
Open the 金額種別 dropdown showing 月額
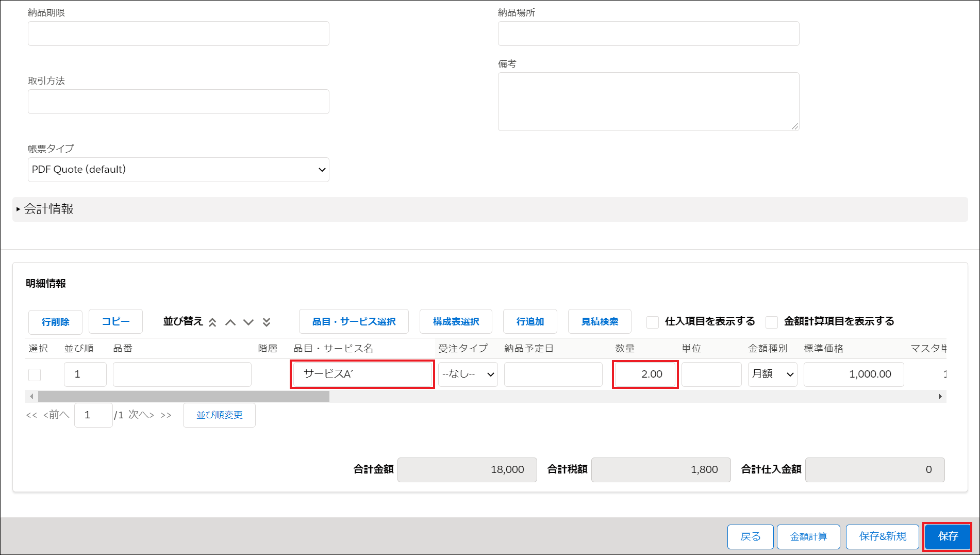tap(772, 374)
